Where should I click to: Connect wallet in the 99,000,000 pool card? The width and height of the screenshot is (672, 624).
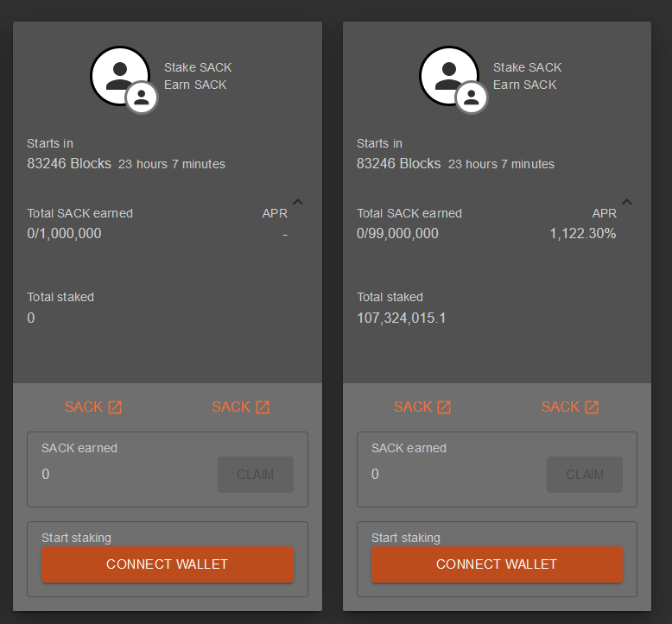pos(498,564)
